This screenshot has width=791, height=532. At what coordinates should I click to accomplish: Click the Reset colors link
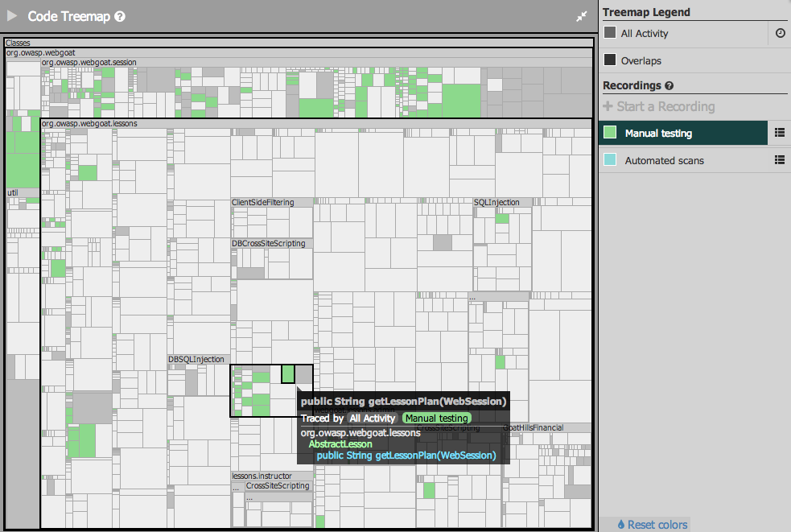point(653,525)
